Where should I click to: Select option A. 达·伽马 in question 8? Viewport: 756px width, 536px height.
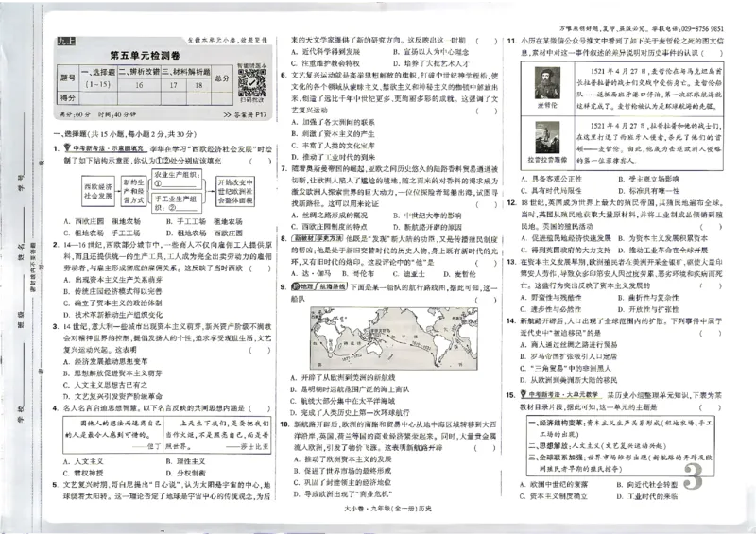pos(312,274)
